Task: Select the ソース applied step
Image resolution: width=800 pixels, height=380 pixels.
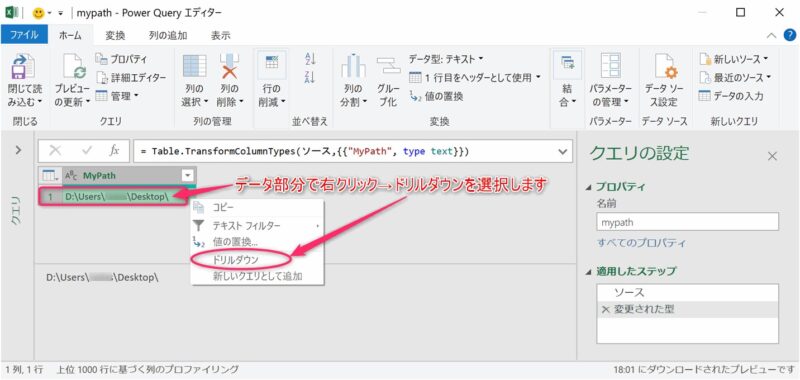Action: click(x=687, y=293)
